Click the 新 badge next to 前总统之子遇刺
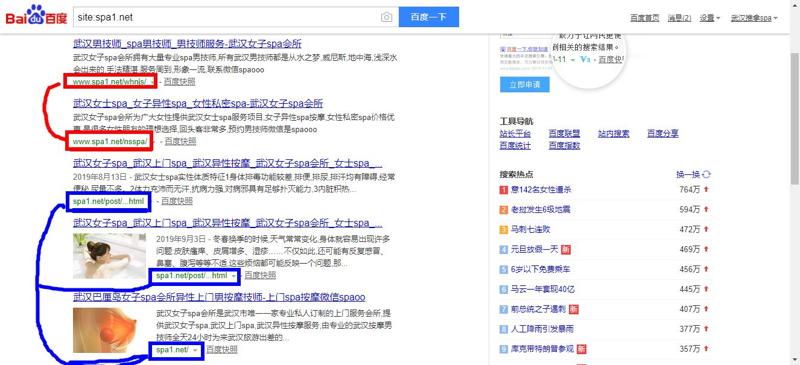800x365 pixels. (573, 309)
